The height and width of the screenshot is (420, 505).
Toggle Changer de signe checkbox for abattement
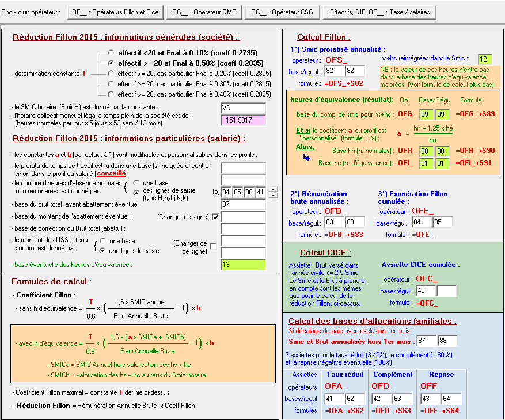215,217
